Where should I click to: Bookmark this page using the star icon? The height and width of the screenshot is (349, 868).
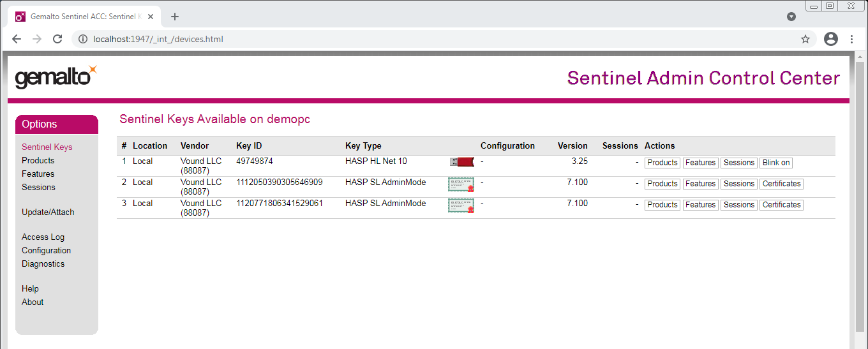click(805, 39)
